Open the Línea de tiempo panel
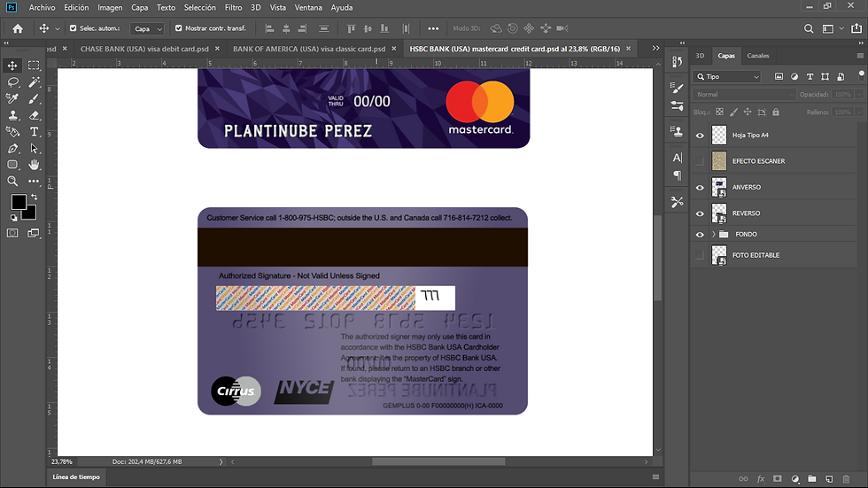 [76, 477]
